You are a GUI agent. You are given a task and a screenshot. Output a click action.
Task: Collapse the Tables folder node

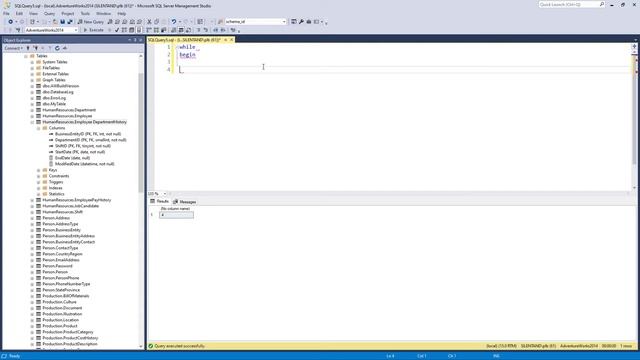(26, 56)
